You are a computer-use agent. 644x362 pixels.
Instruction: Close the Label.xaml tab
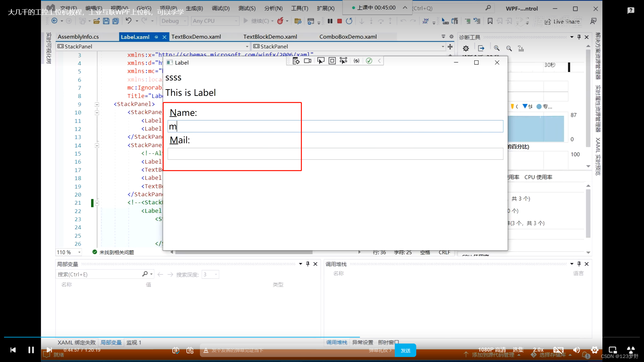coord(164,37)
